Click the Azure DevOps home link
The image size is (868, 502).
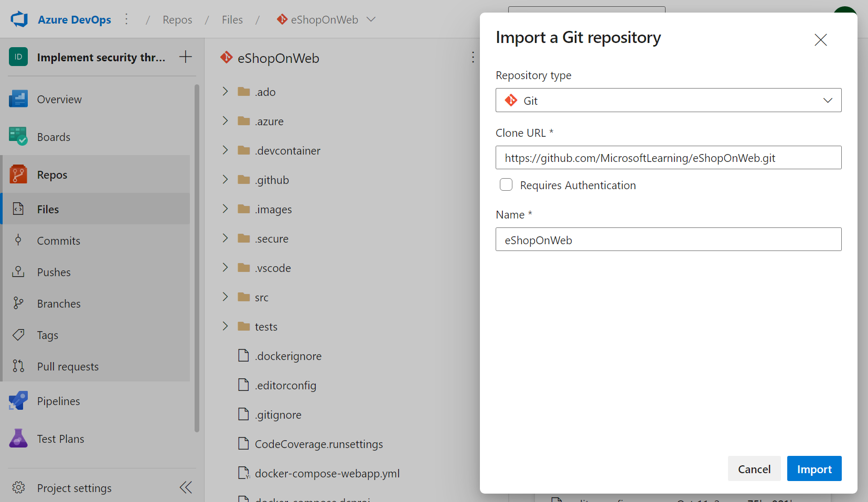click(x=74, y=20)
